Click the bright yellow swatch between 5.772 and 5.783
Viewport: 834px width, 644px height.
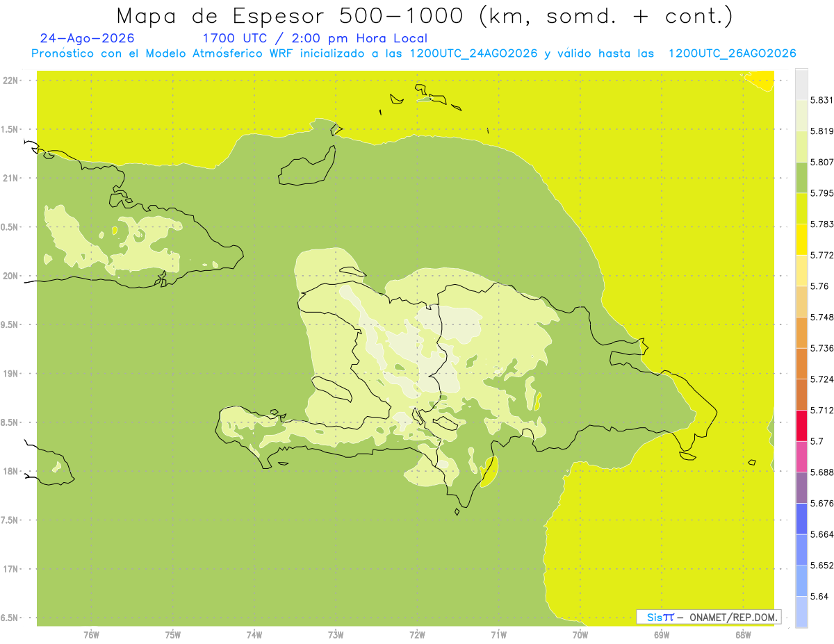pyautogui.click(x=802, y=240)
